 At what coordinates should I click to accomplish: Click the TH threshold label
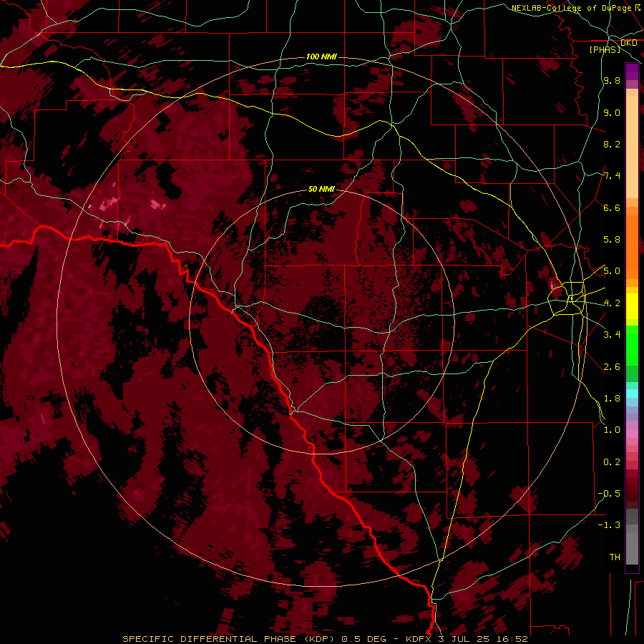tap(615, 557)
